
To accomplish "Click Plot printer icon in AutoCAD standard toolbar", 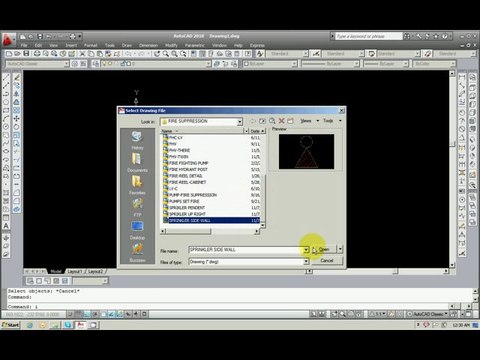I will [37, 54].
